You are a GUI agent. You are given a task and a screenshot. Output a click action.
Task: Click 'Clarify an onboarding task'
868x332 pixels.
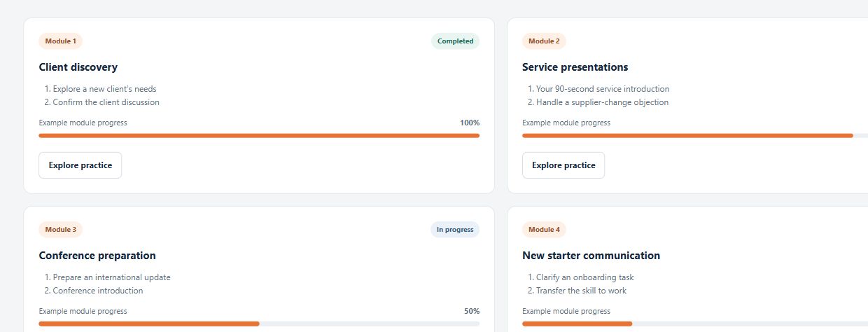click(585, 277)
